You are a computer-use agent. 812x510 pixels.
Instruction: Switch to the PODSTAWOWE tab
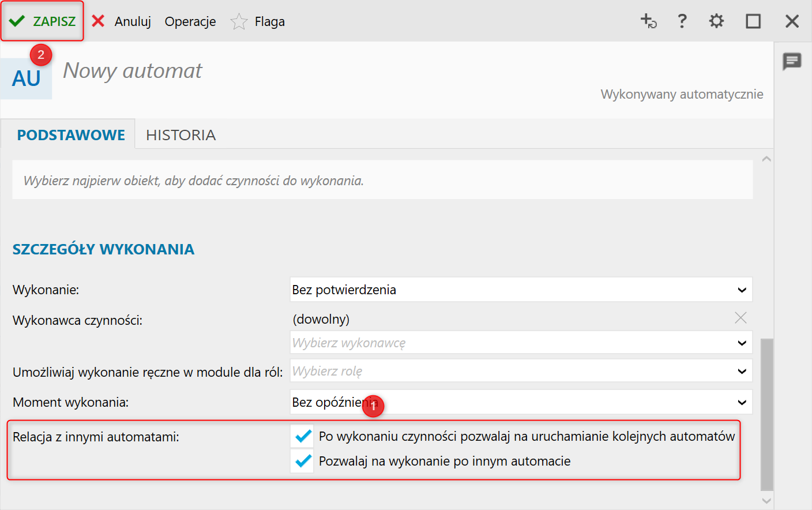click(x=71, y=135)
